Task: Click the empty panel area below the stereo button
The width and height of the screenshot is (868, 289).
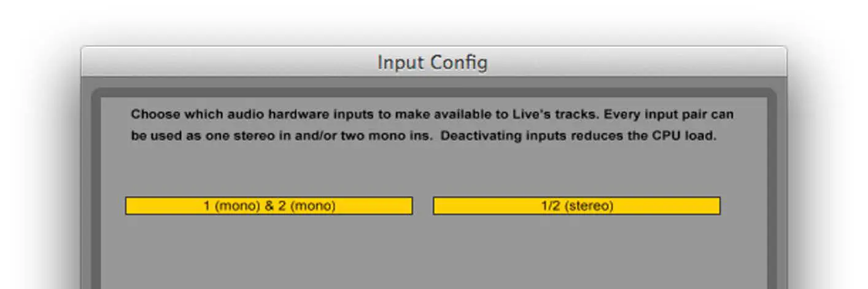Action: click(x=576, y=252)
